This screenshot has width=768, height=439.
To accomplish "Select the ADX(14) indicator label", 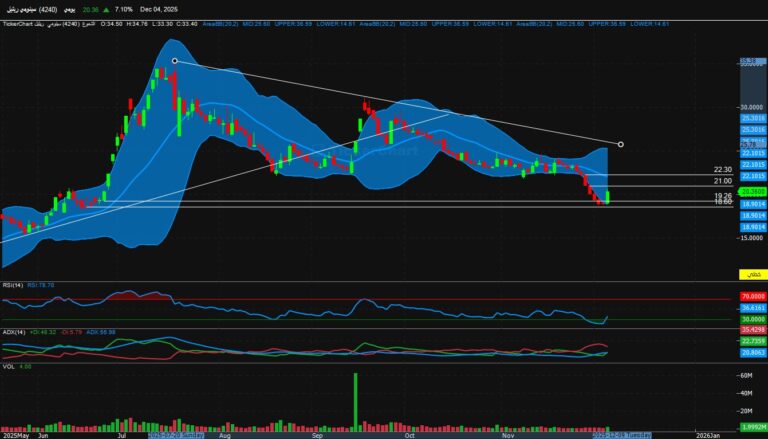I will point(14,331).
